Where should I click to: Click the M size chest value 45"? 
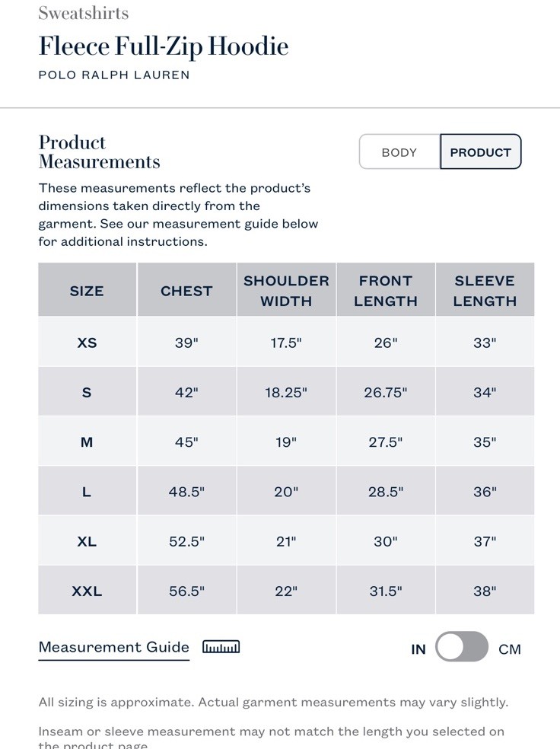pos(186,442)
